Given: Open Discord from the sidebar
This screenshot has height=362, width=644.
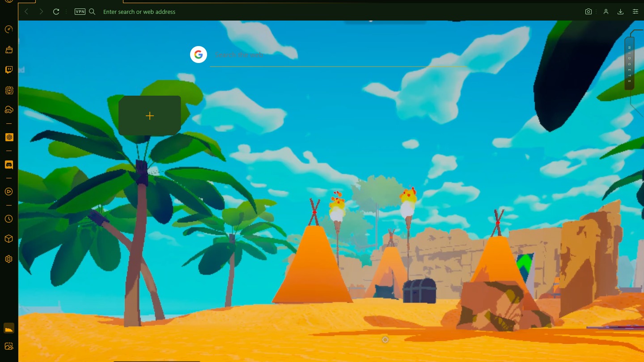Looking at the screenshot, I should (x=9, y=165).
